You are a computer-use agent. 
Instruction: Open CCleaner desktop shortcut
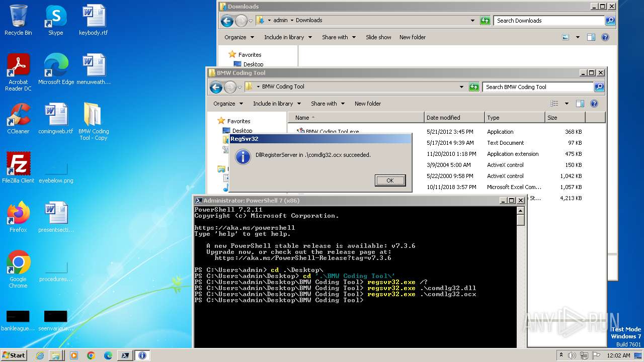click(x=18, y=119)
